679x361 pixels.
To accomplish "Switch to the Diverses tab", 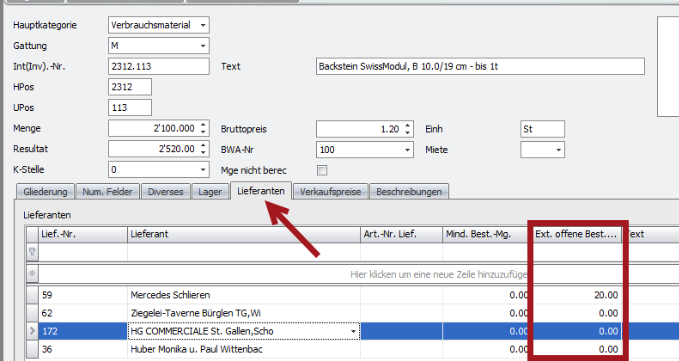I will (x=165, y=192).
